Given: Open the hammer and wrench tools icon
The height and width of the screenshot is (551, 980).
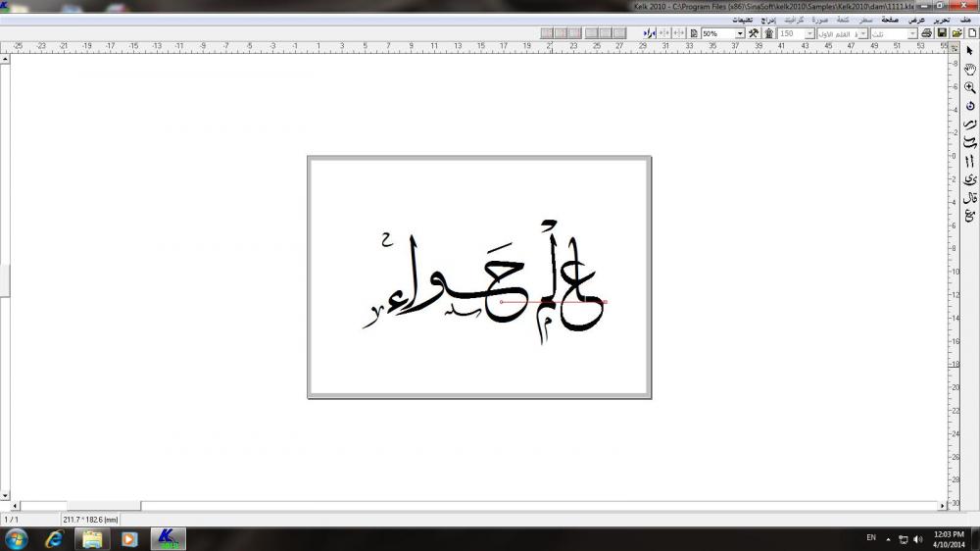Looking at the screenshot, I should (x=754, y=33).
